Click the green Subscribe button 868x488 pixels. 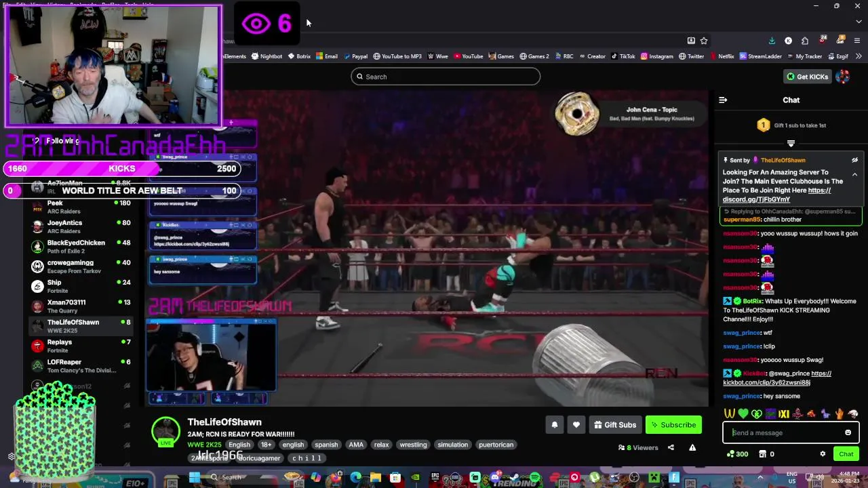pos(673,425)
